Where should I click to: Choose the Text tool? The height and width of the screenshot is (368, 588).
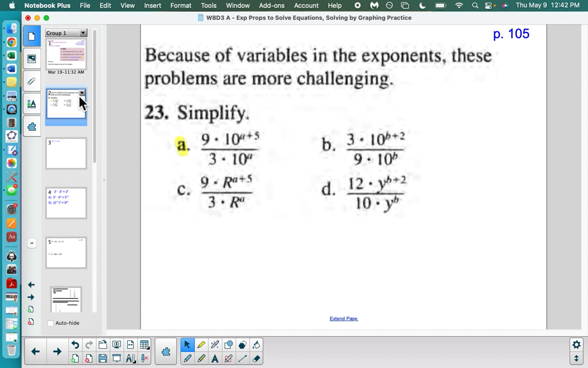point(215,359)
